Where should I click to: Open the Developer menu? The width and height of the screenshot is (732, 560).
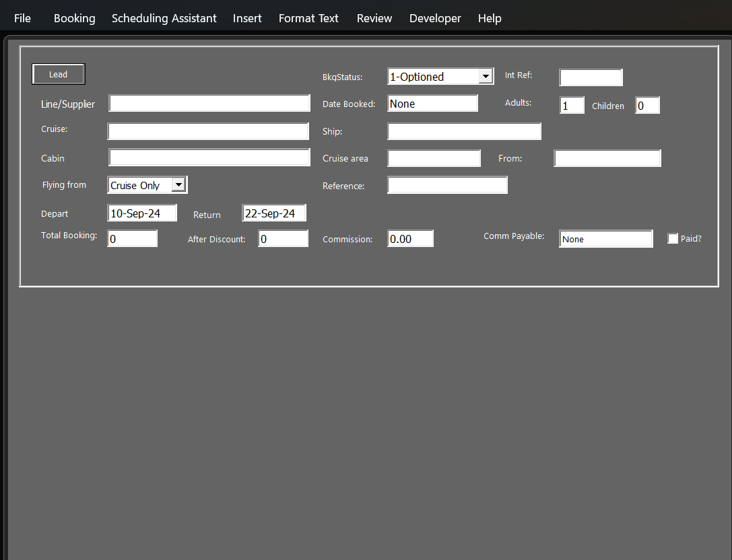pos(435,18)
